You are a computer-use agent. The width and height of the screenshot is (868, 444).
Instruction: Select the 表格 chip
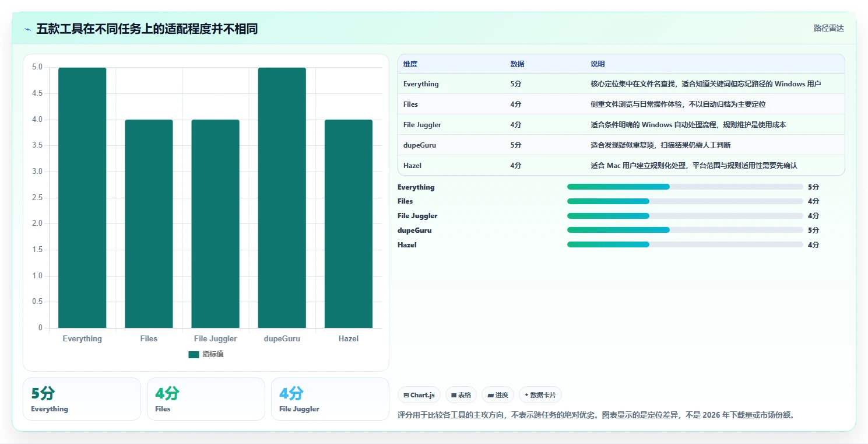[x=461, y=395]
